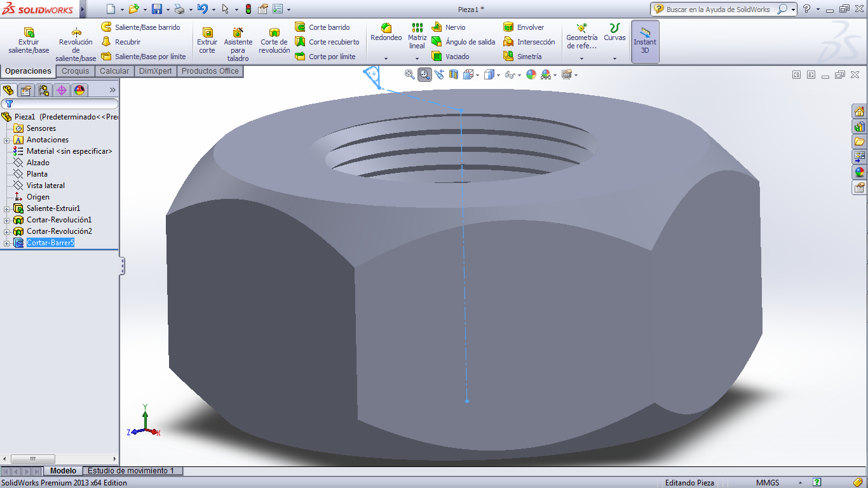Select the Curvas tool
The image size is (868, 488).
614,32
